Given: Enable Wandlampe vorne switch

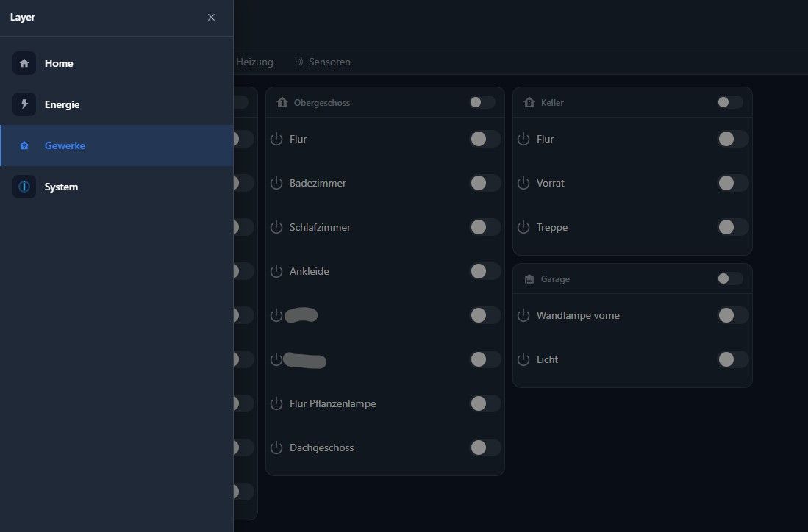Looking at the screenshot, I should coord(733,315).
